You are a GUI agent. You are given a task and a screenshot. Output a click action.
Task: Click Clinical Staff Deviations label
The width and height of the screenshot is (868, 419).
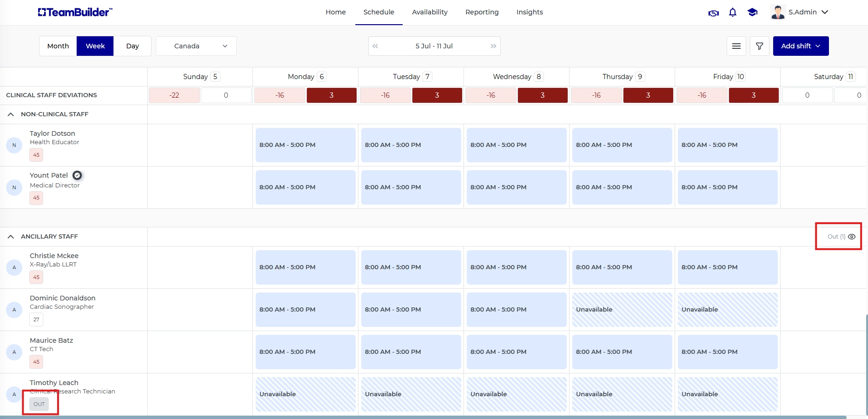point(52,95)
